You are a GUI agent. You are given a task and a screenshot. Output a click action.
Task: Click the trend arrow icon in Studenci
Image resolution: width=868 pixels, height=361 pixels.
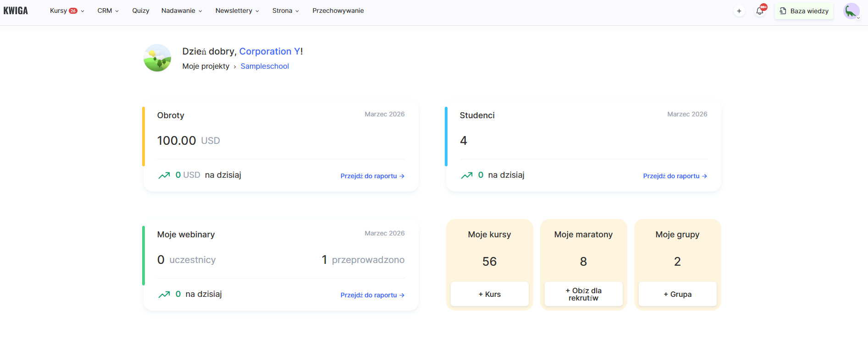[467, 175]
